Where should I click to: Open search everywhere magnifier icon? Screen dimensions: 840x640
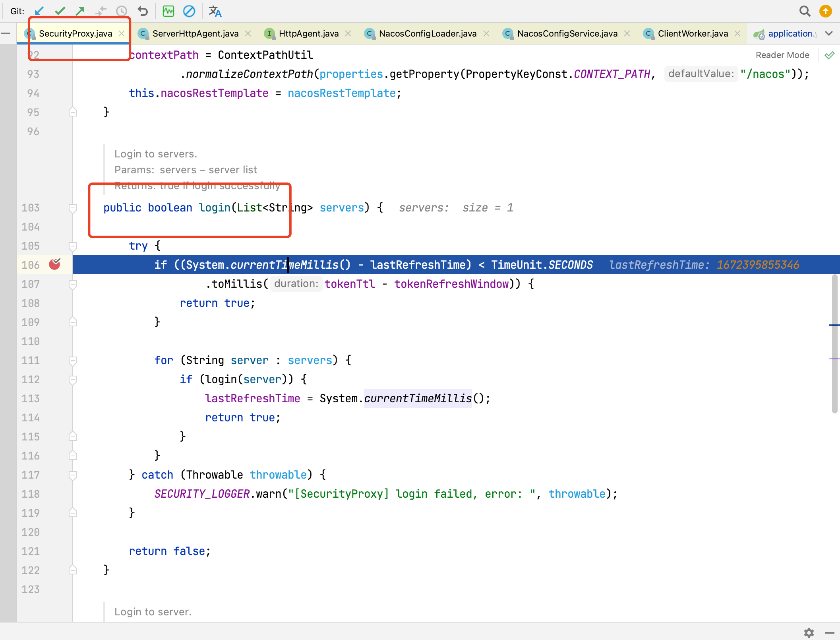click(x=805, y=11)
